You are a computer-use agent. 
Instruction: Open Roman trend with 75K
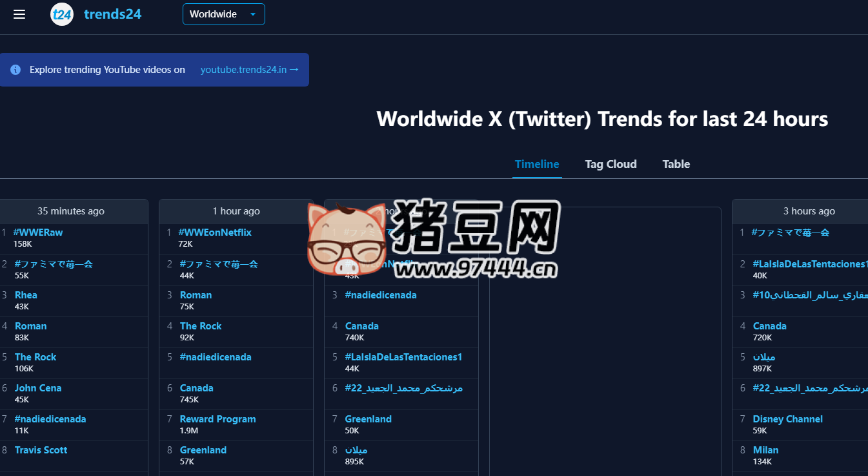196,295
